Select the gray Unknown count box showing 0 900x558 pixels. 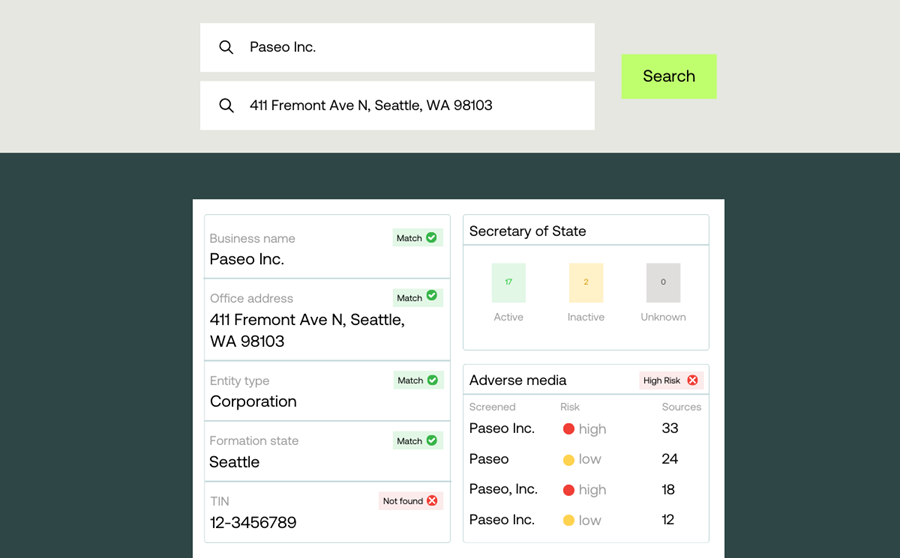[x=663, y=282]
